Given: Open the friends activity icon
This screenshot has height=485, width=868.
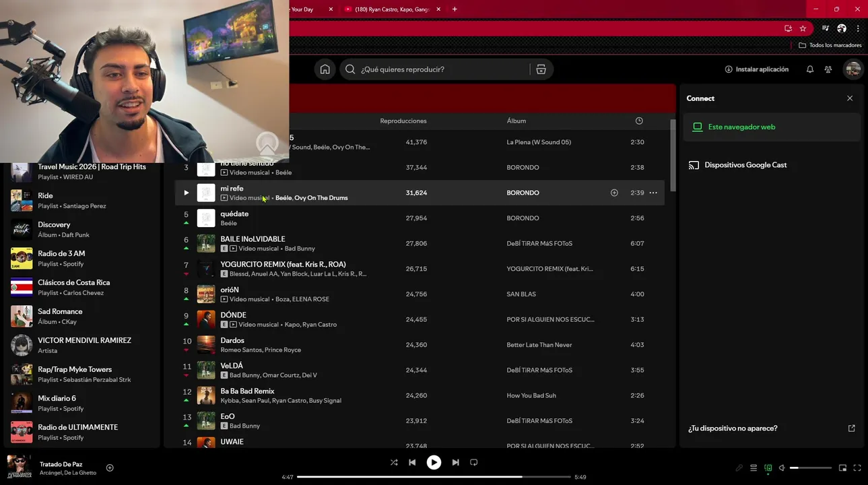Looking at the screenshot, I should point(828,69).
